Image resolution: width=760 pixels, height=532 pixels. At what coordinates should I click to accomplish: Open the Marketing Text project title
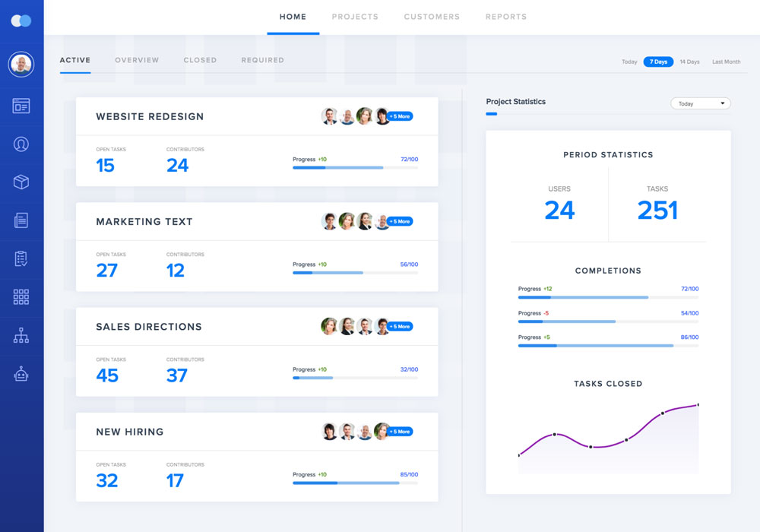coord(144,222)
